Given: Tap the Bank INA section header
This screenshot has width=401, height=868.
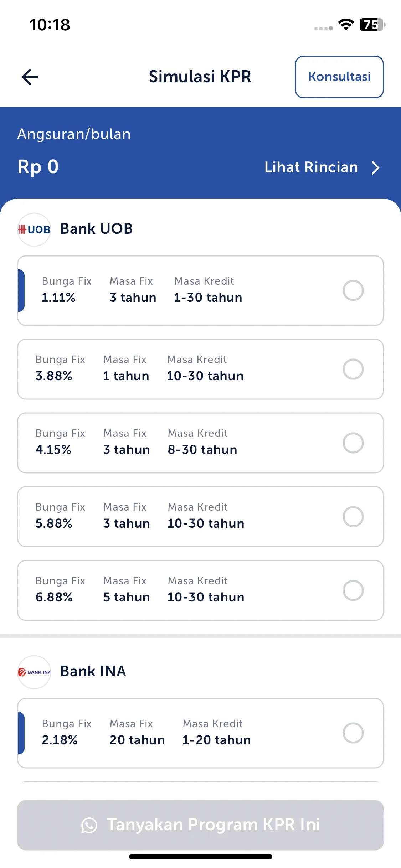Looking at the screenshot, I should coord(93,671).
